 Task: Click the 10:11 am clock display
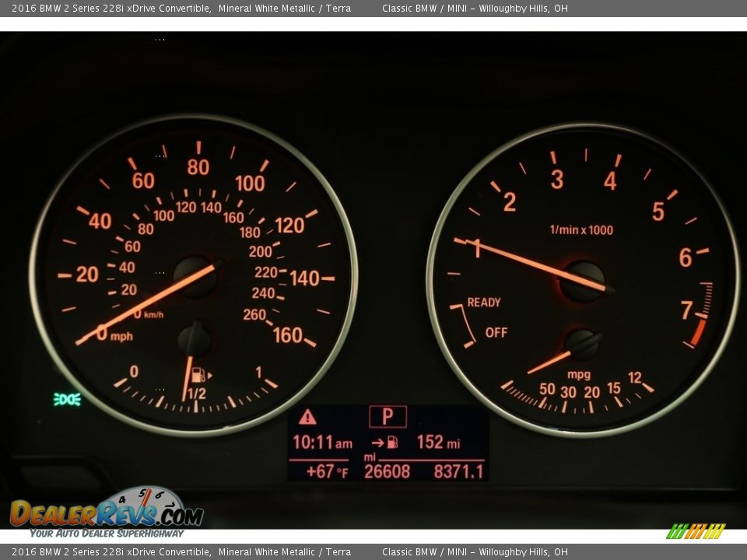tap(321, 443)
